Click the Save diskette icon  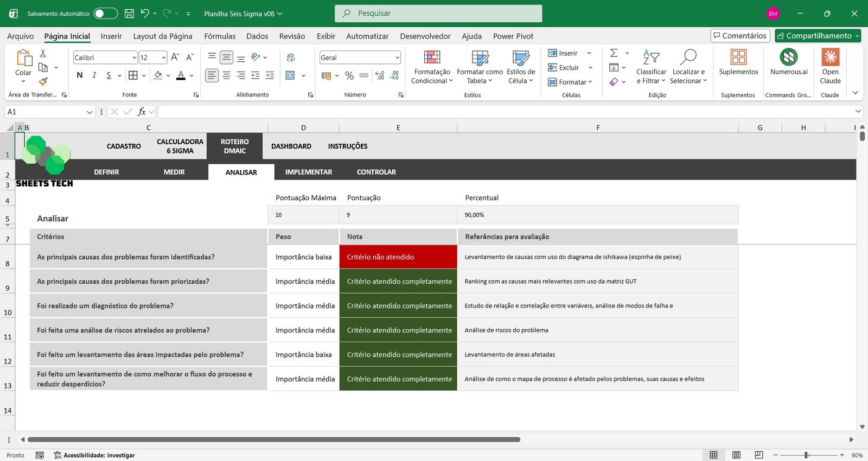coord(129,14)
